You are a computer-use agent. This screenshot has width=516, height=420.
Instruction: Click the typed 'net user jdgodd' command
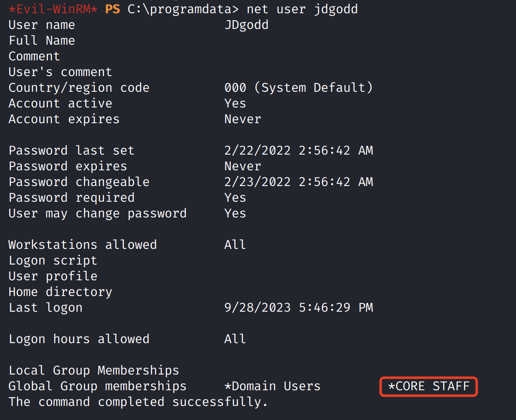tap(302, 9)
